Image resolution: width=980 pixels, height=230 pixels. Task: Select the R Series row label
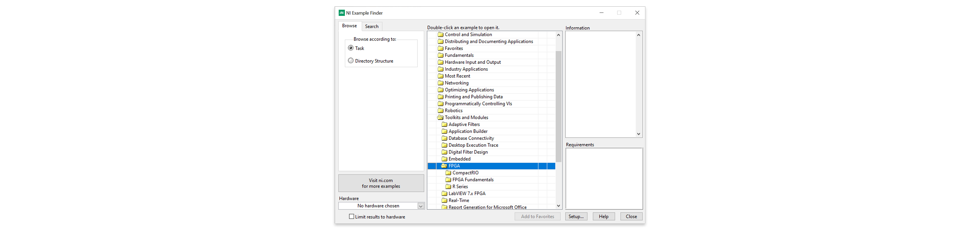coord(460,187)
